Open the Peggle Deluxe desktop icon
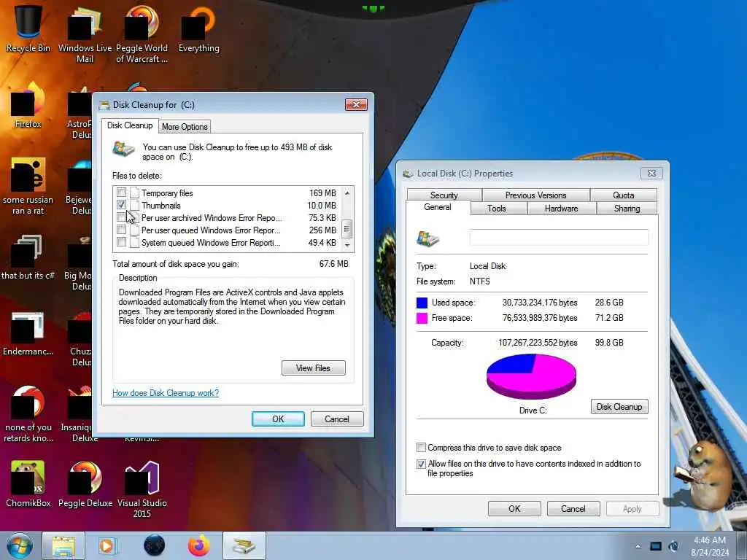The image size is (747, 560). pyautogui.click(x=85, y=483)
